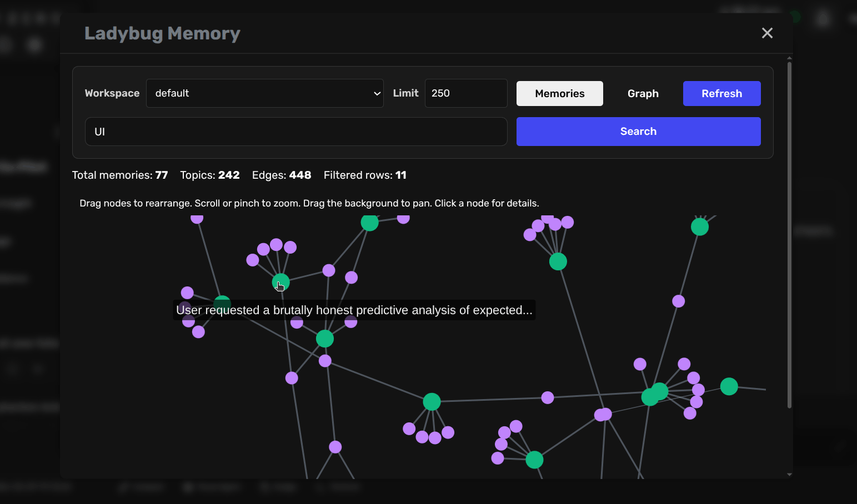
Task: Click the "Edges: 448" text
Action: tap(282, 175)
